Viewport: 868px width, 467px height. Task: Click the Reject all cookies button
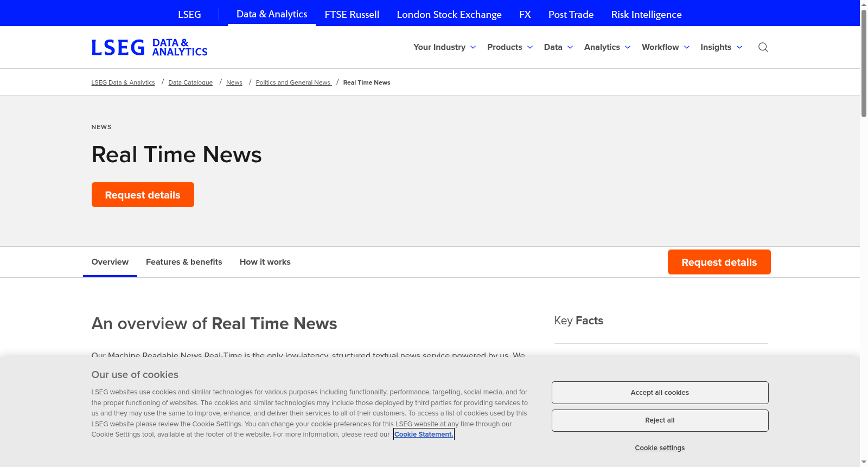(660, 420)
